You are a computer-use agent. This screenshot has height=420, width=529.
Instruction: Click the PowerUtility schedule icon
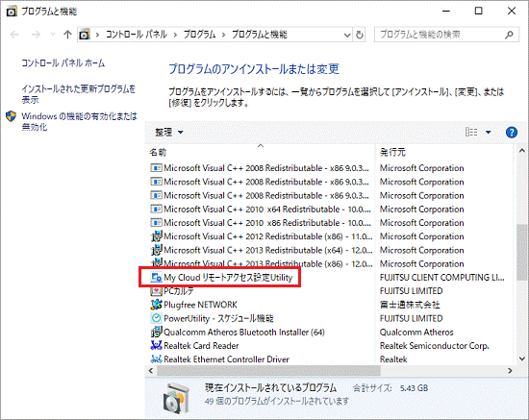pyautogui.click(x=156, y=318)
